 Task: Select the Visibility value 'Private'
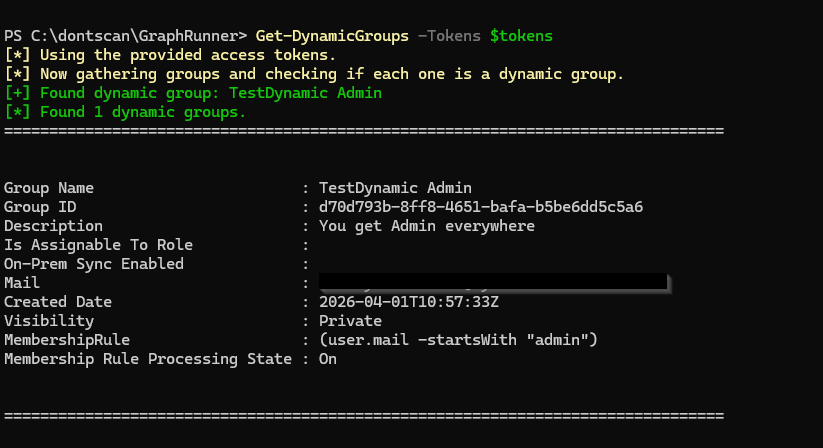350,321
